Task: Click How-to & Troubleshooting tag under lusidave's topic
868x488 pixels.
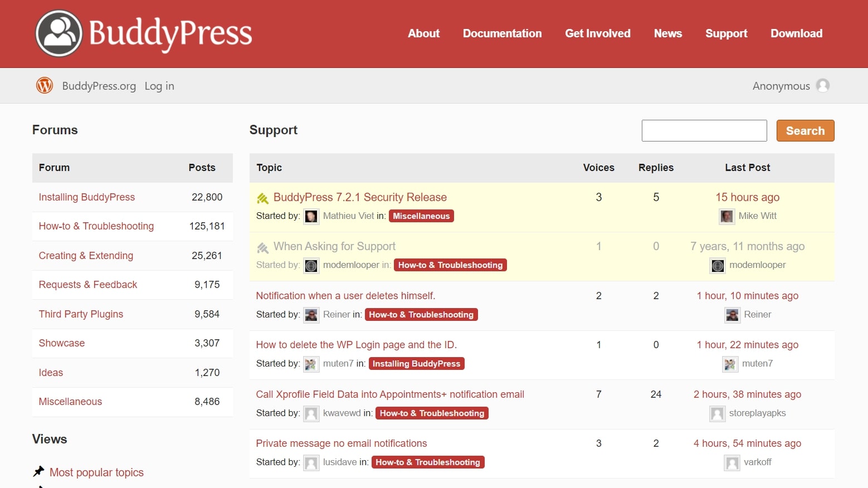Action: 428,462
